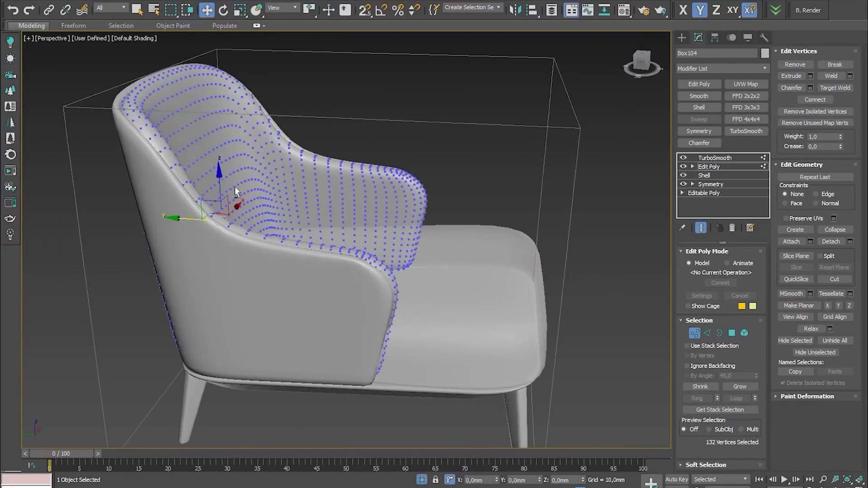Toggle Angle Snap icon
Viewport: 868px width, 488px height.
point(381,9)
